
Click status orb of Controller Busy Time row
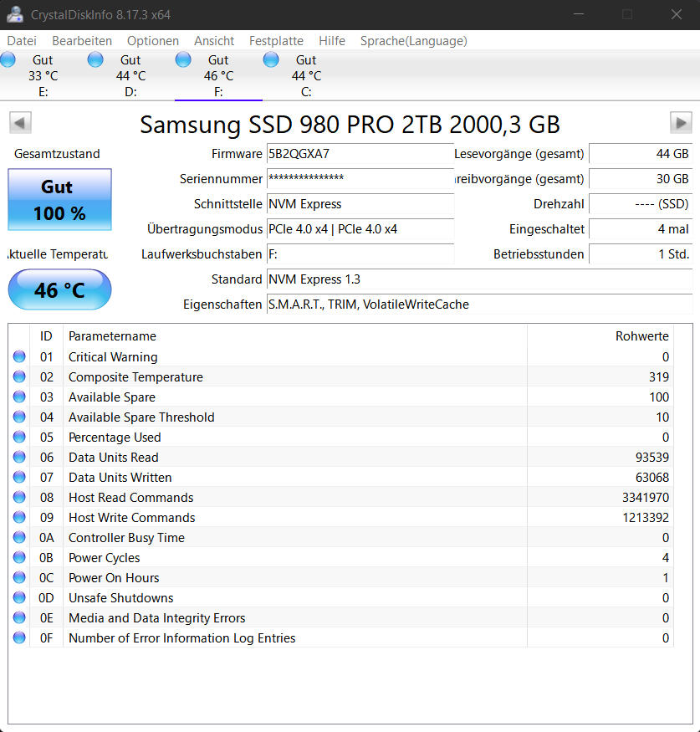coord(19,537)
